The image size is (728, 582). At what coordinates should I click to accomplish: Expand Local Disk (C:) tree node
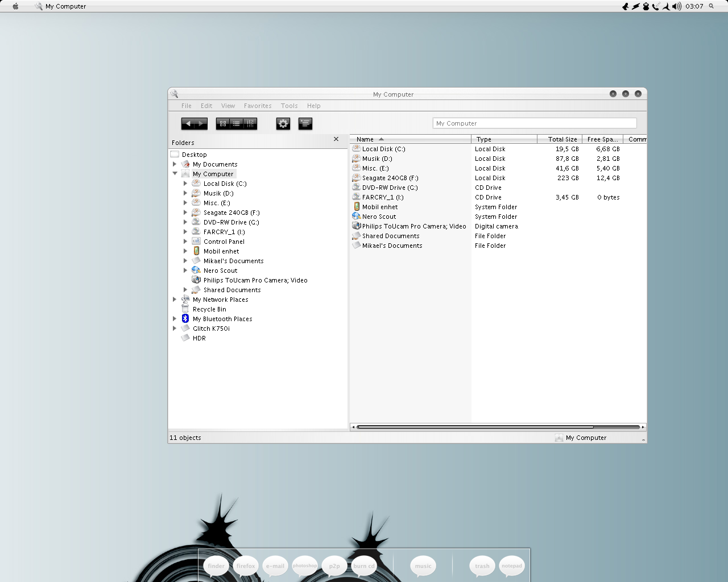185,184
